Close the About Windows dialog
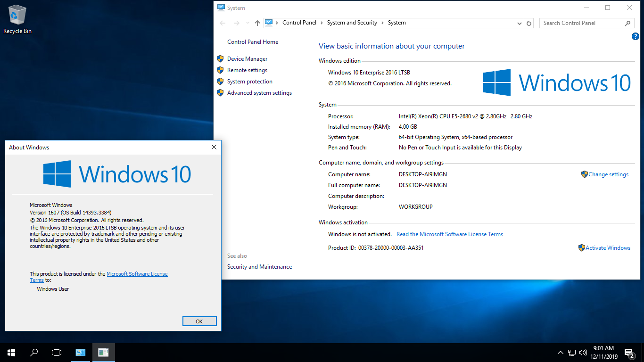 point(214,148)
